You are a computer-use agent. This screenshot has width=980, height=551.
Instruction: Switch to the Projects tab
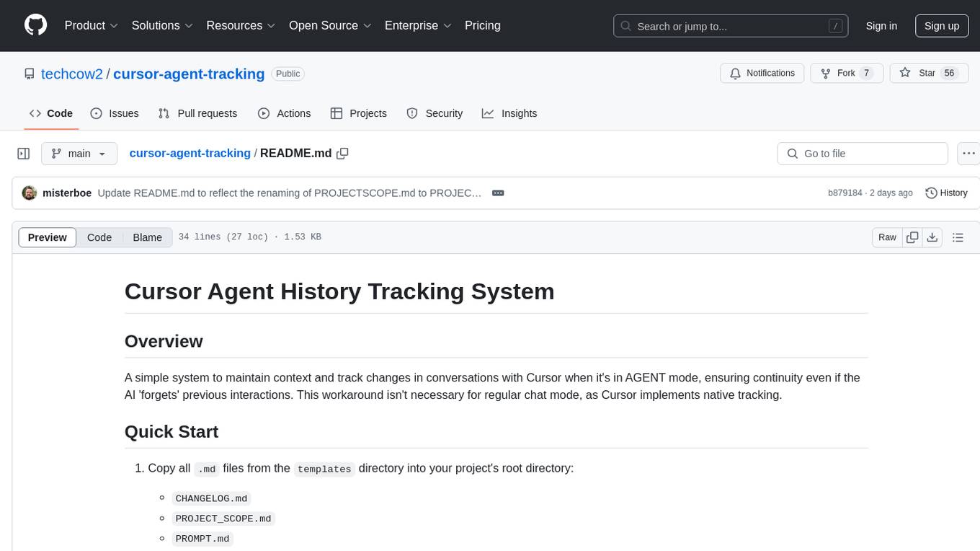pos(358,113)
